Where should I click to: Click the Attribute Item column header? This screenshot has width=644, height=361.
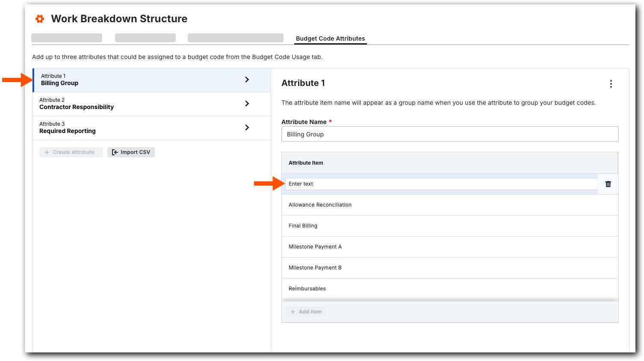click(306, 163)
